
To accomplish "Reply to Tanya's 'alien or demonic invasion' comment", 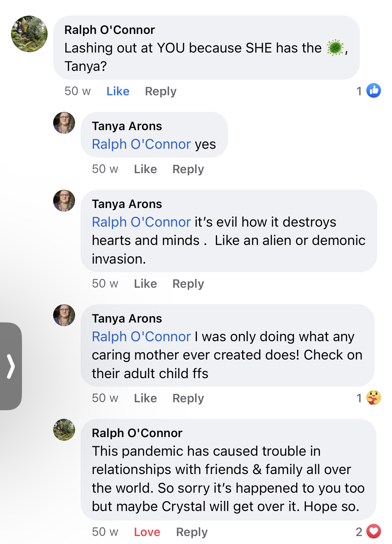I will [188, 284].
